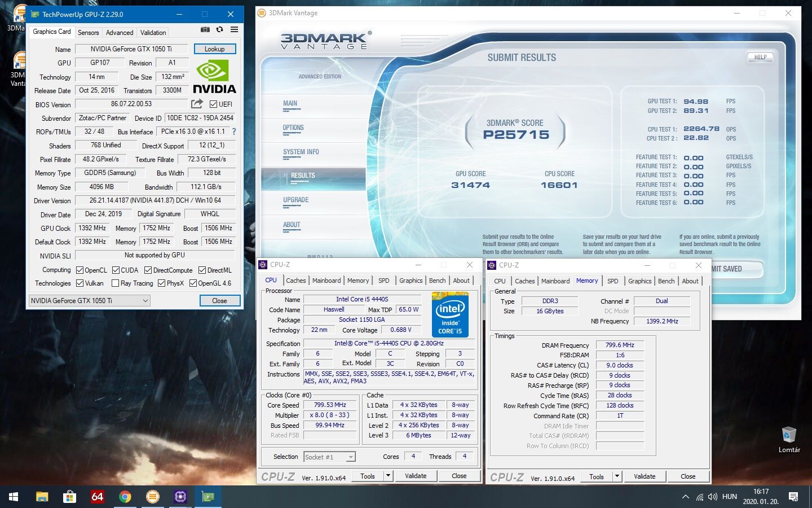Switch to the Validation tab in GPU-Z
The width and height of the screenshot is (812, 508).
click(x=153, y=33)
